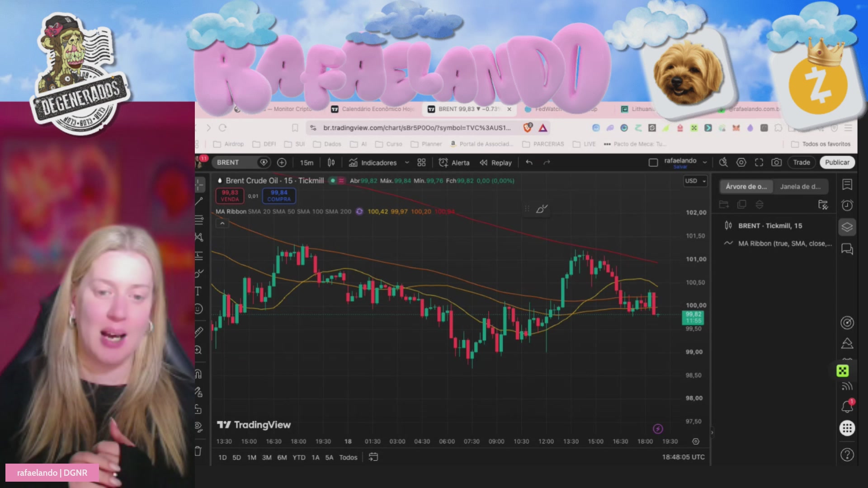Open USD currency dropdown

click(695, 181)
